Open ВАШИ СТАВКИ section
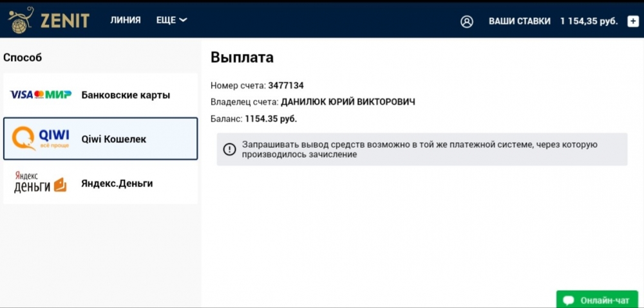The height and width of the screenshot is (308, 644). [519, 21]
